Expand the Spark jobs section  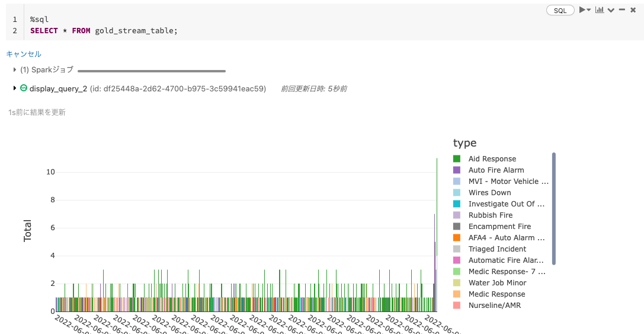tap(15, 70)
